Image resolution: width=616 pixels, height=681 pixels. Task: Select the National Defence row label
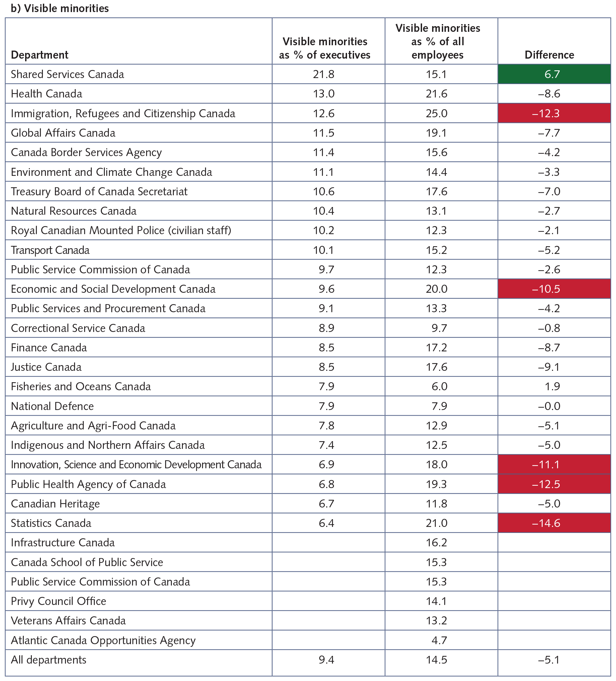click(x=52, y=406)
